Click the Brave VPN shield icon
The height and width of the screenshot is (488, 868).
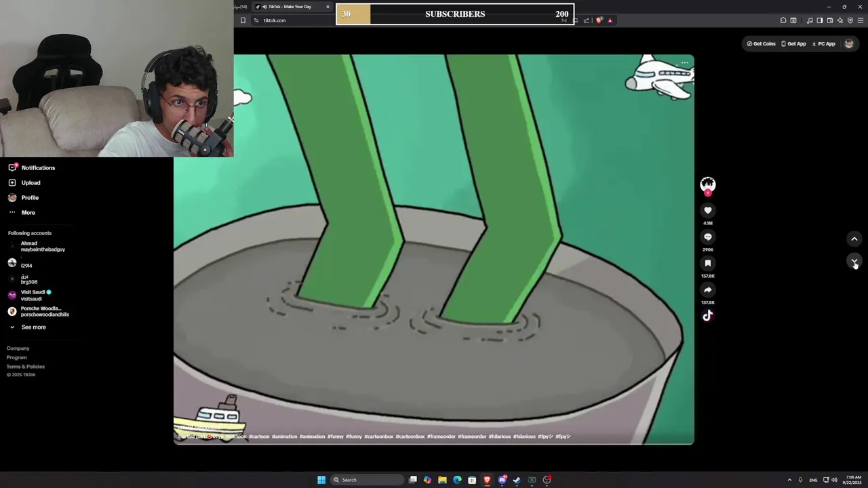point(850,20)
